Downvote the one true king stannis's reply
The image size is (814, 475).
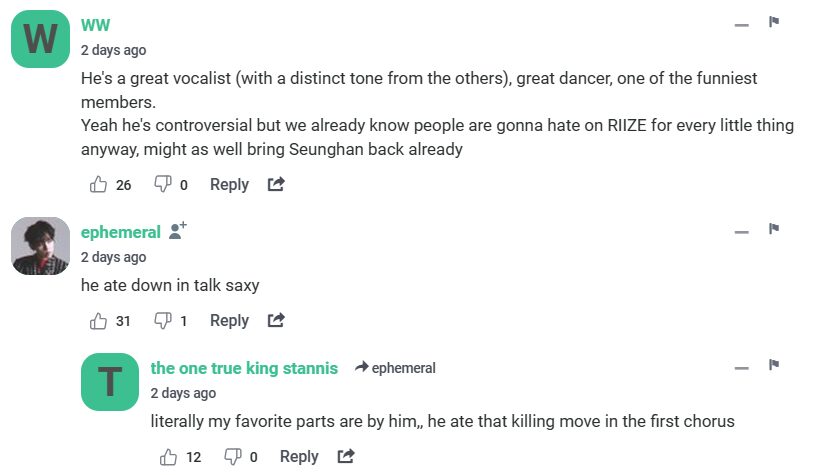[232, 456]
